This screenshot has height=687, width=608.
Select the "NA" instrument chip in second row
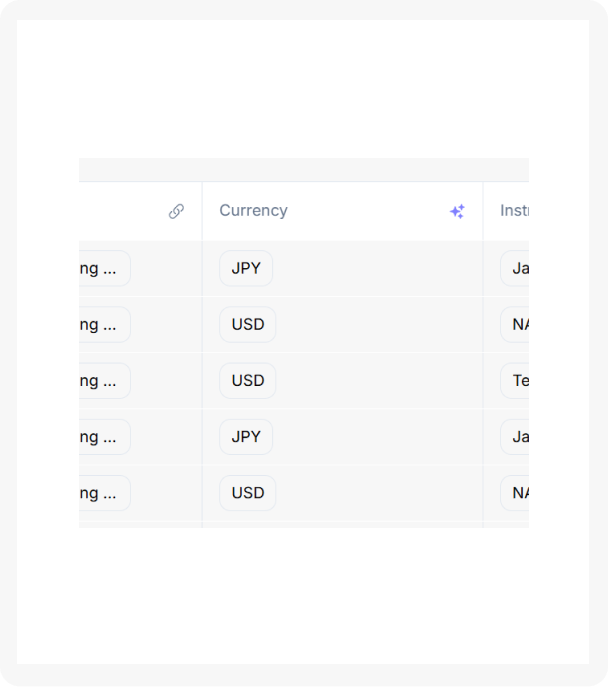[x=516, y=324]
